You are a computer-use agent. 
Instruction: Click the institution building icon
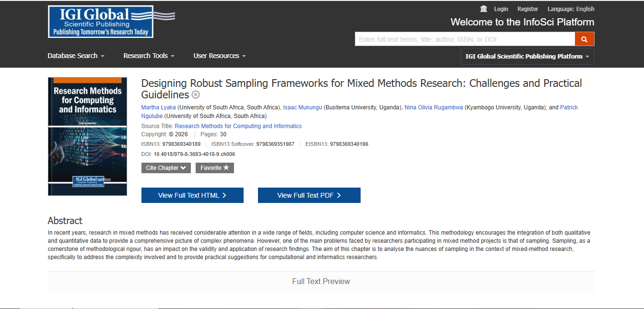coord(483,9)
